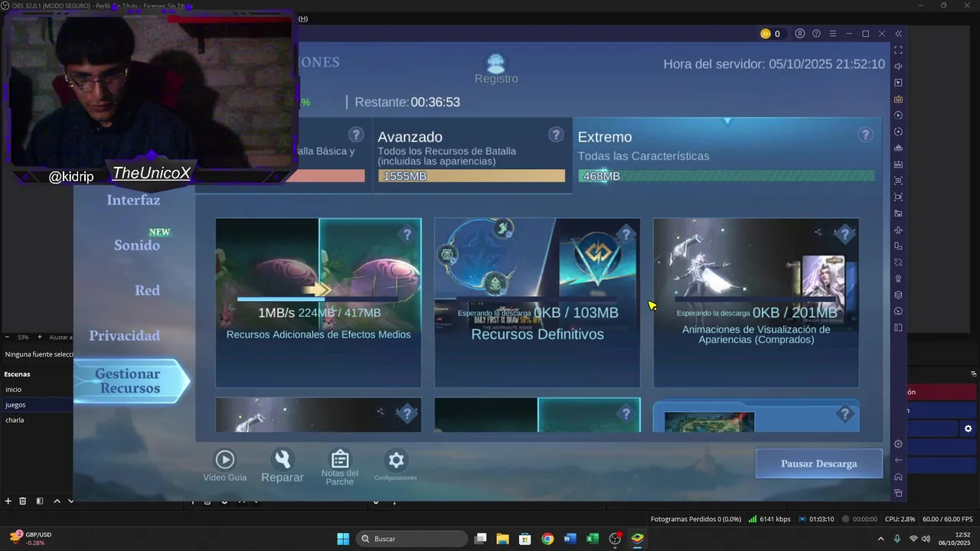Open Google Chrome from the taskbar

547,539
